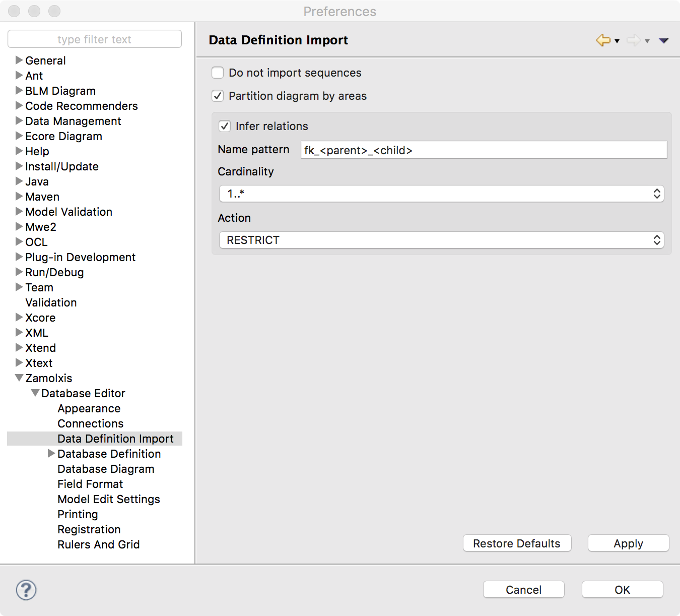This screenshot has height=616, width=680.
Task: Open the Action dropdown showing RESTRICT
Action: 441,240
